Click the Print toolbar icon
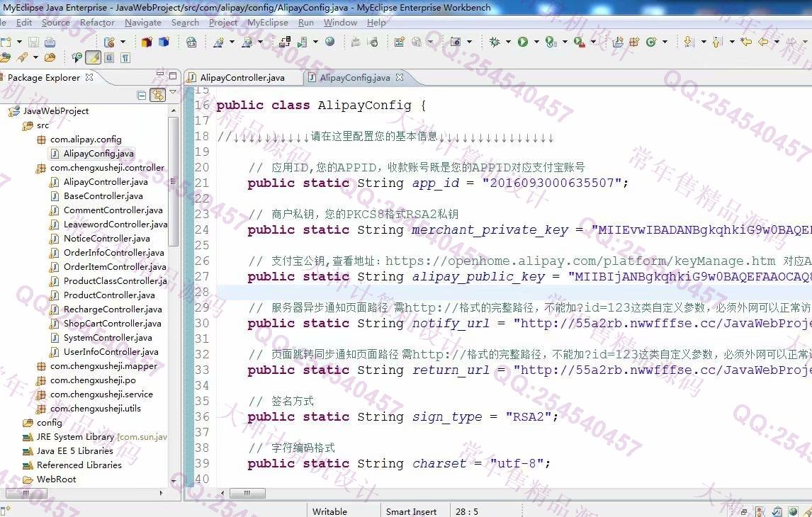 click(x=50, y=42)
